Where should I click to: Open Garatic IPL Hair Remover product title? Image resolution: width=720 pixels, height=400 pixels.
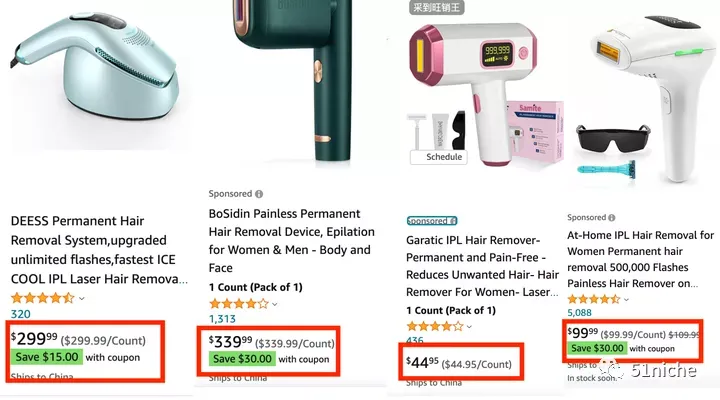click(482, 266)
